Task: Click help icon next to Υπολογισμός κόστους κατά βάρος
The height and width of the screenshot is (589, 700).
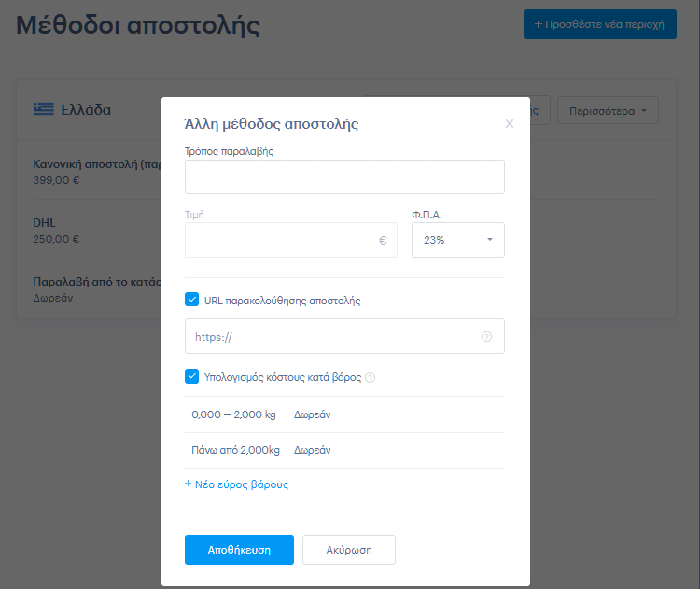Action: coord(371,378)
